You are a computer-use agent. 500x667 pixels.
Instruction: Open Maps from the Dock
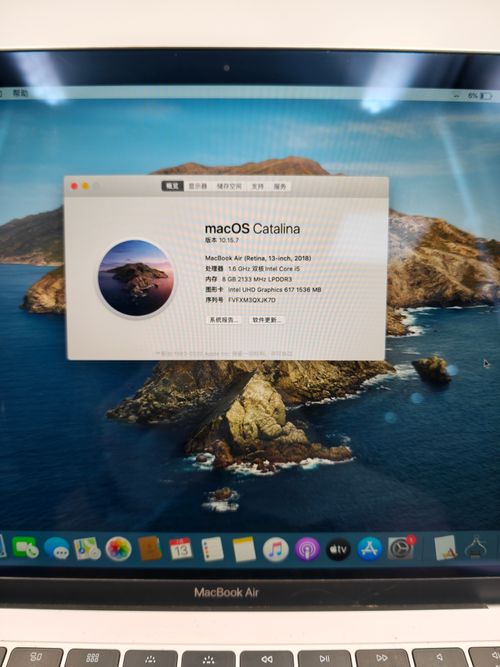87,548
